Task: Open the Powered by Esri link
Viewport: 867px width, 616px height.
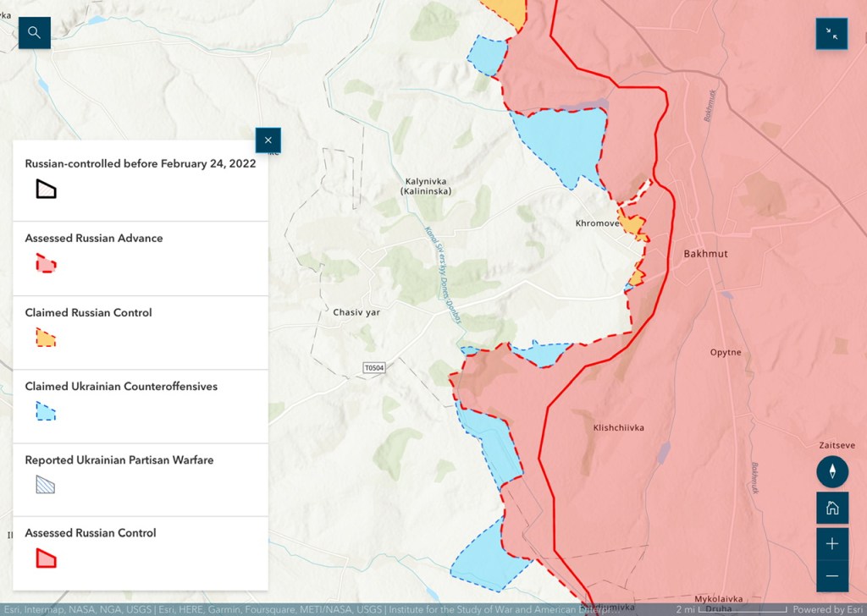Action: click(x=826, y=609)
